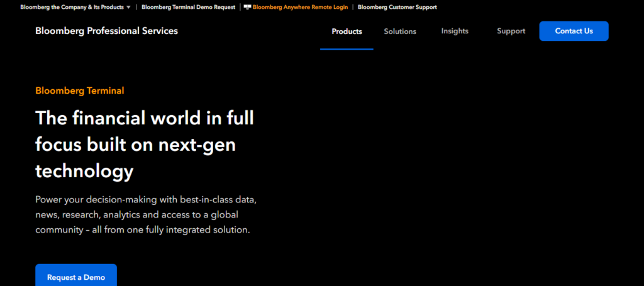Click the Contact Us button

point(574,31)
